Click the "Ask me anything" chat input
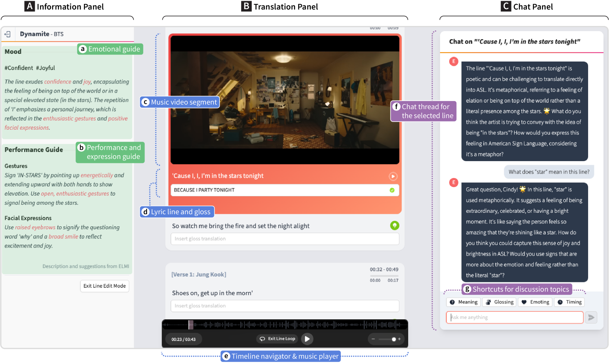Viewport: 609px width, 364px height. [514, 317]
